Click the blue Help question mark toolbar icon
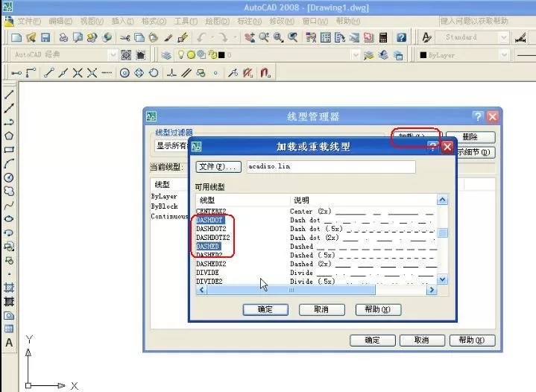The image size is (536, 392). click(x=401, y=37)
